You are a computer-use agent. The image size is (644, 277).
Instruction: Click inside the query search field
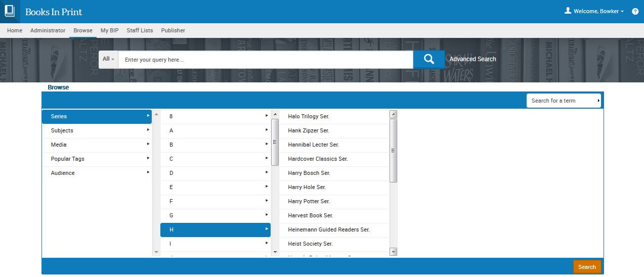pyautogui.click(x=266, y=60)
